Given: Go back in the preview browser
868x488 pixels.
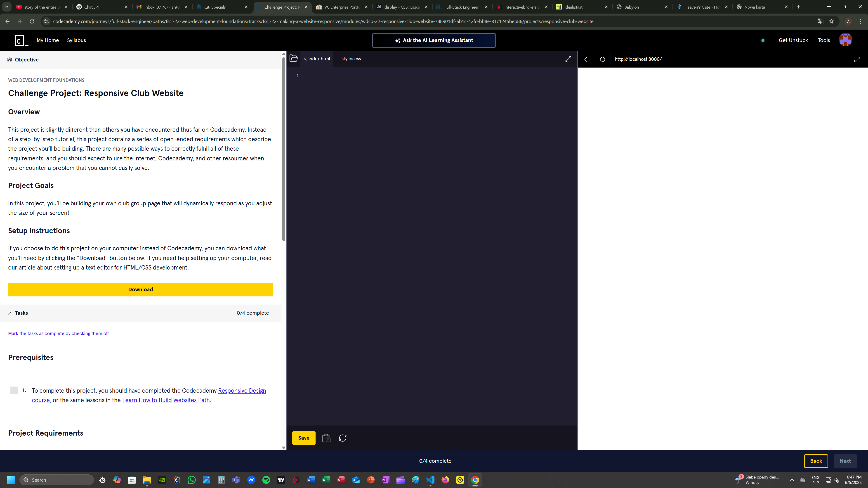Looking at the screenshot, I should tap(586, 59).
